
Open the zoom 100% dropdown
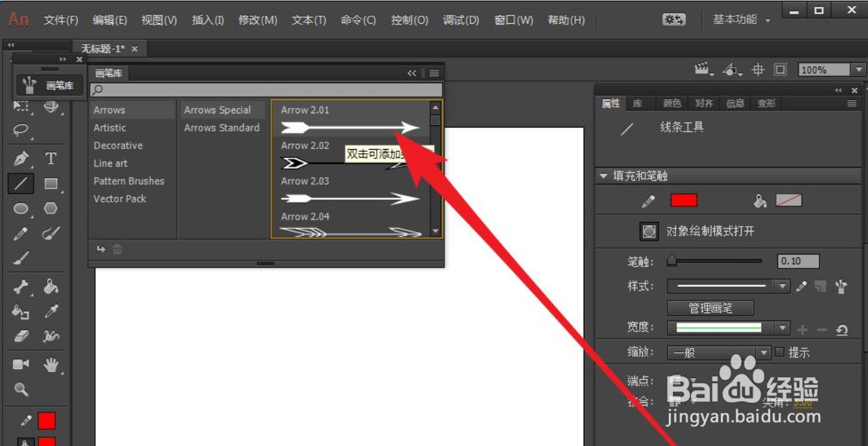pyautogui.click(x=859, y=69)
